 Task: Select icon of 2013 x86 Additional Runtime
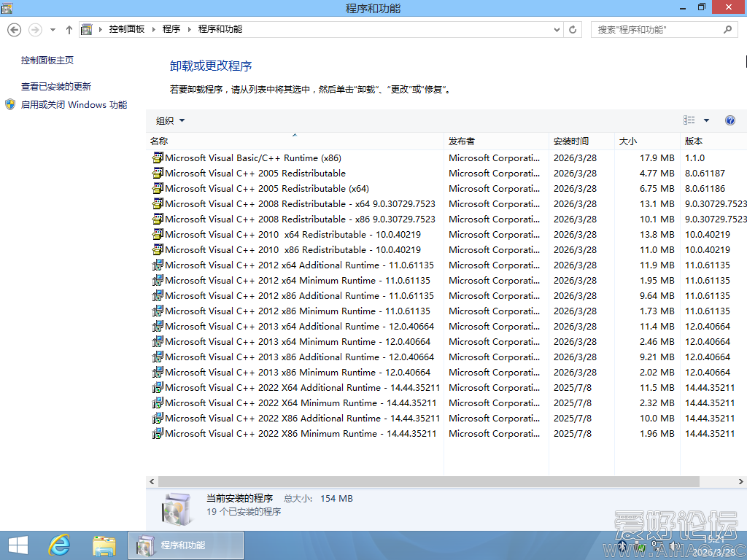(158, 357)
